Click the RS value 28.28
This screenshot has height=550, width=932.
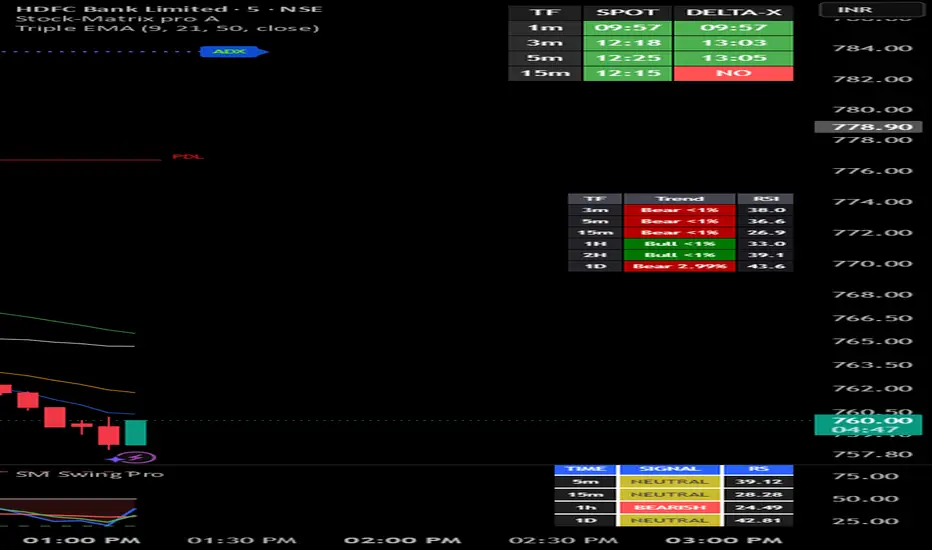758,495
